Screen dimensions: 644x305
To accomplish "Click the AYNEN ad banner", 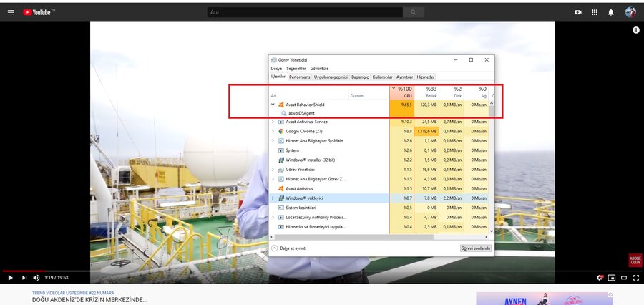I will (545, 299).
